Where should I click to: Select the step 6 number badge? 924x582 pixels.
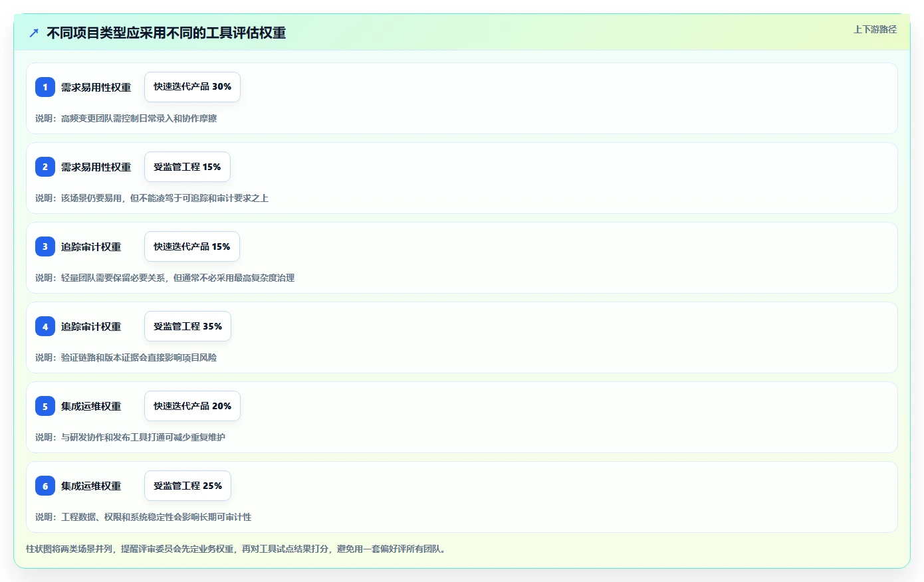pyautogui.click(x=45, y=486)
